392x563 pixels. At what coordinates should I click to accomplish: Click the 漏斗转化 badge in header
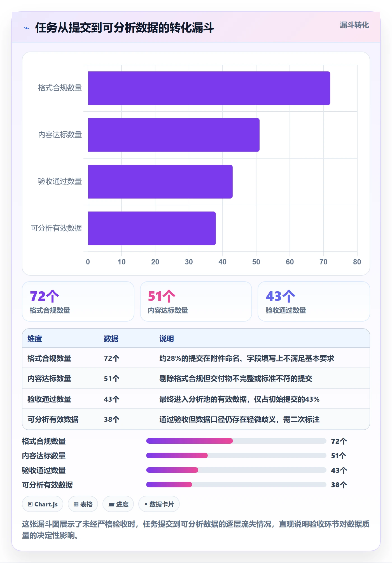tap(354, 25)
